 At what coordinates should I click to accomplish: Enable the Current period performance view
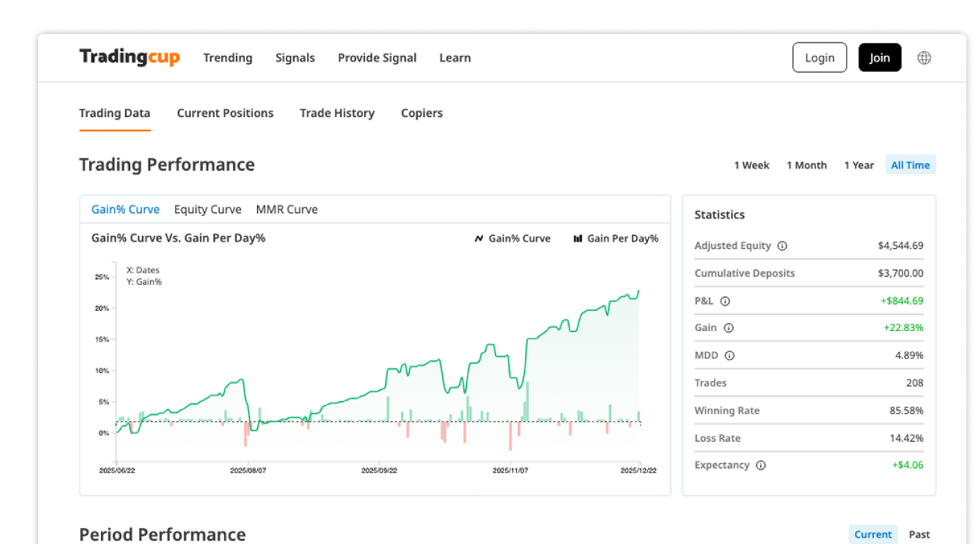(x=873, y=534)
